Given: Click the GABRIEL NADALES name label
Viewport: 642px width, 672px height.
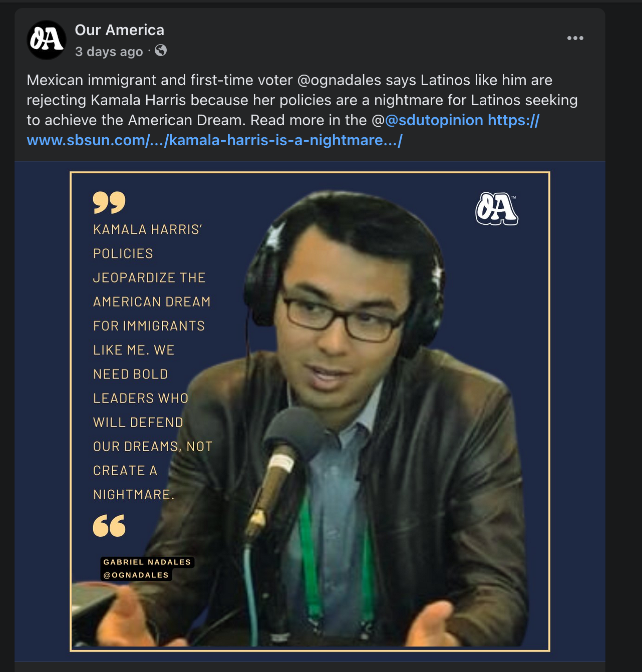Looking at the screenshot, I should point(147,562).
